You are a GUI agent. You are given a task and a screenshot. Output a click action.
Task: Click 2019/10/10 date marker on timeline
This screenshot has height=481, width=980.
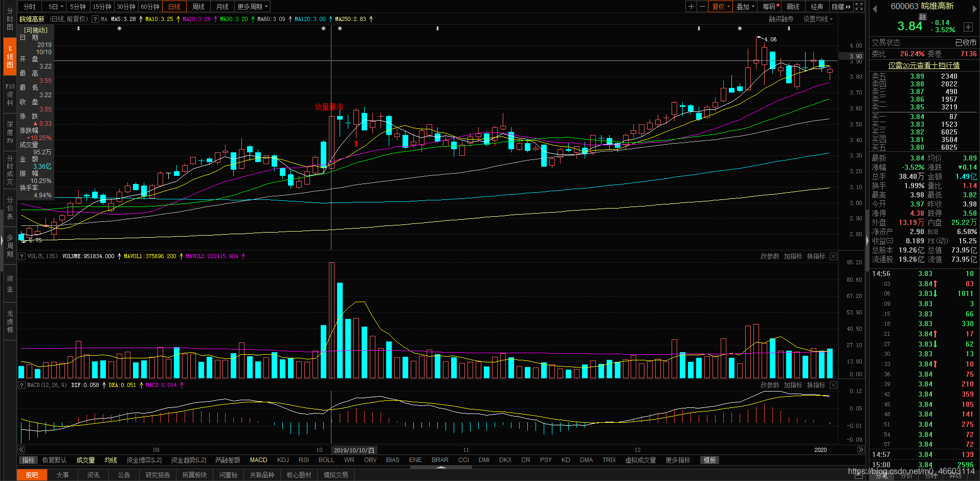pyautogui.click(x=354, y=450)
